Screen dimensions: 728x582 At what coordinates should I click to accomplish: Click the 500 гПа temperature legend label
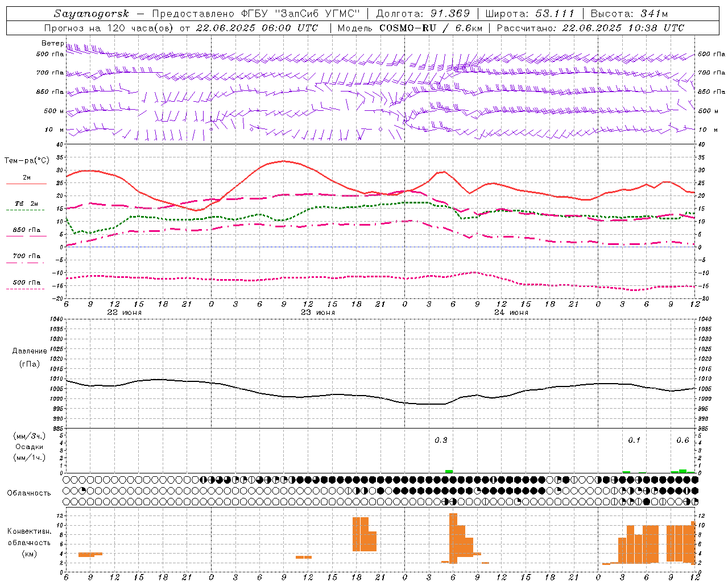(x=27, y=282)
